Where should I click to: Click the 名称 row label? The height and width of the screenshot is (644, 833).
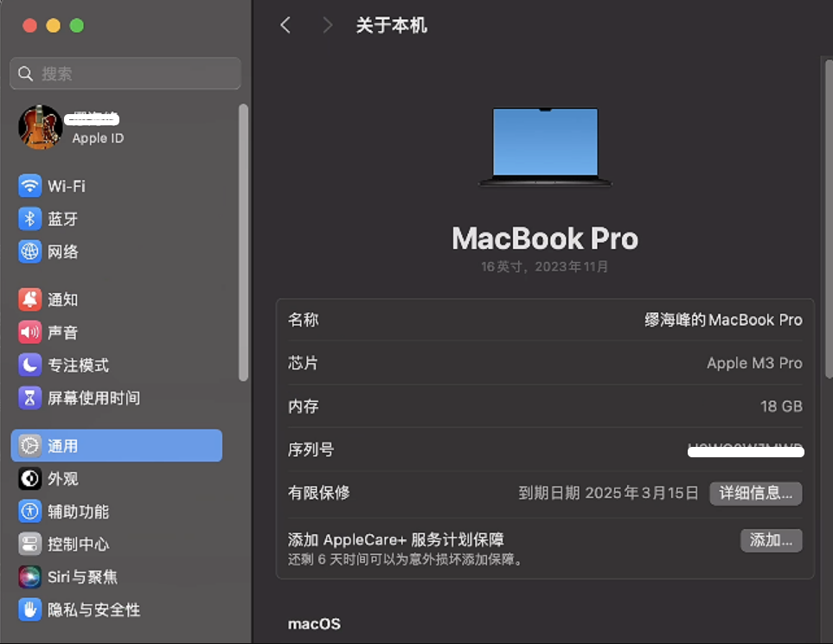point(304,320)
